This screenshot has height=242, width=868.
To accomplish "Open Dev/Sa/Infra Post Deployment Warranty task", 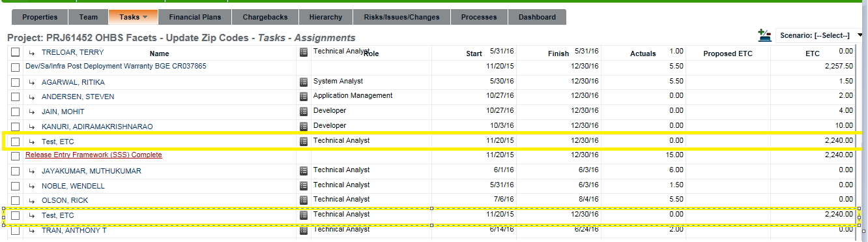I will click(116, 66).
